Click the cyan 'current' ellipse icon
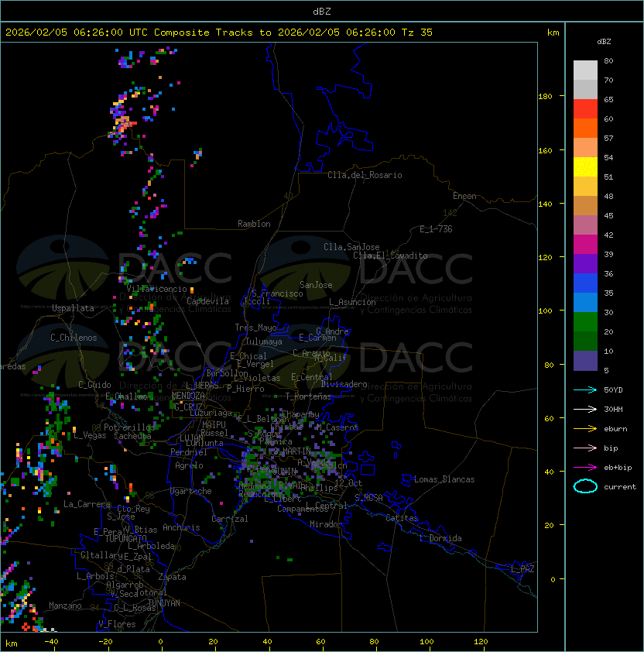Viewport: 644px width, 652px height. coord(585,487)
